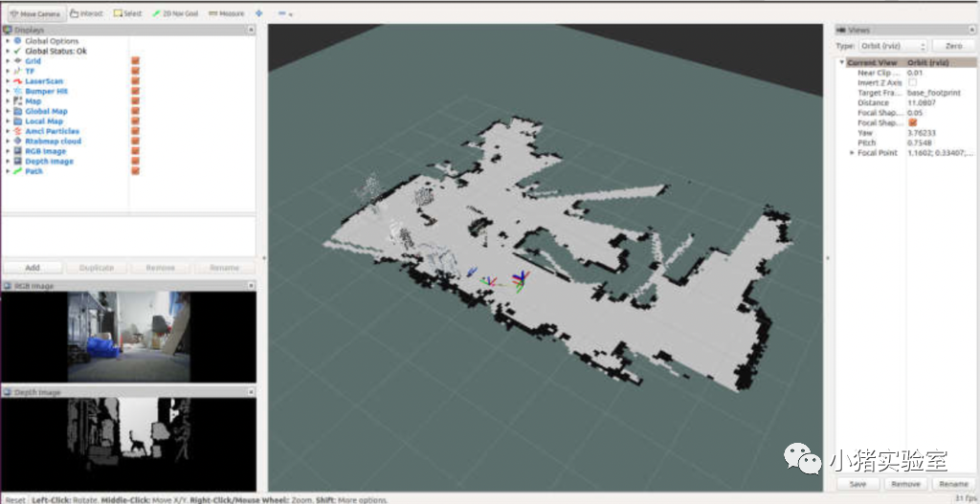Toggle Depth Image display checkbox
The height and width of the screenshot is (504, 980).
tap(135, 161)
